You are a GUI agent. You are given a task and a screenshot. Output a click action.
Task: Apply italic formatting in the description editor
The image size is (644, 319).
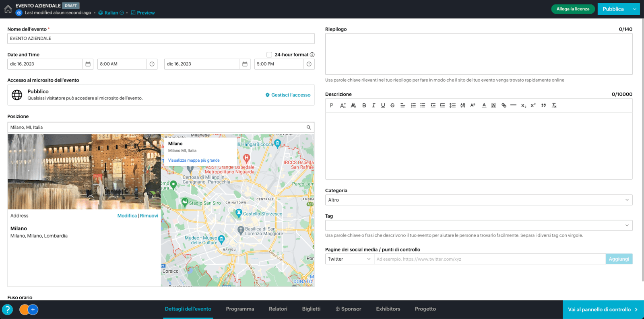[374, 105]
